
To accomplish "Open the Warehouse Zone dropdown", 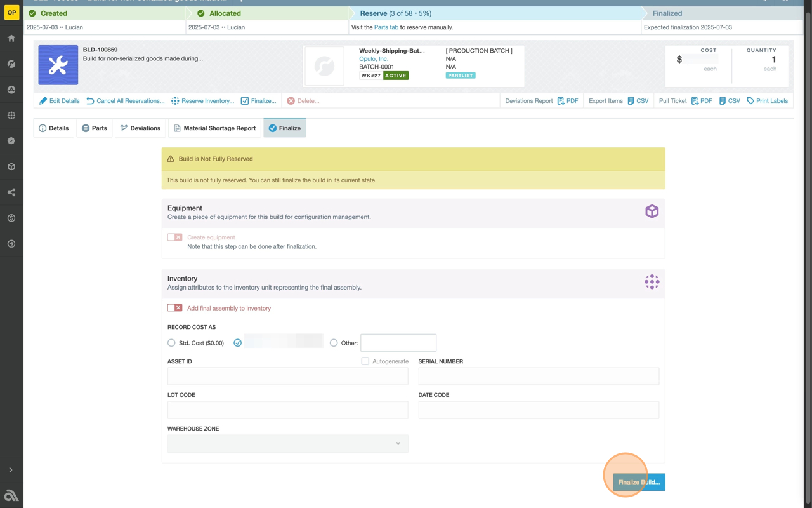I will coord(287,443).
